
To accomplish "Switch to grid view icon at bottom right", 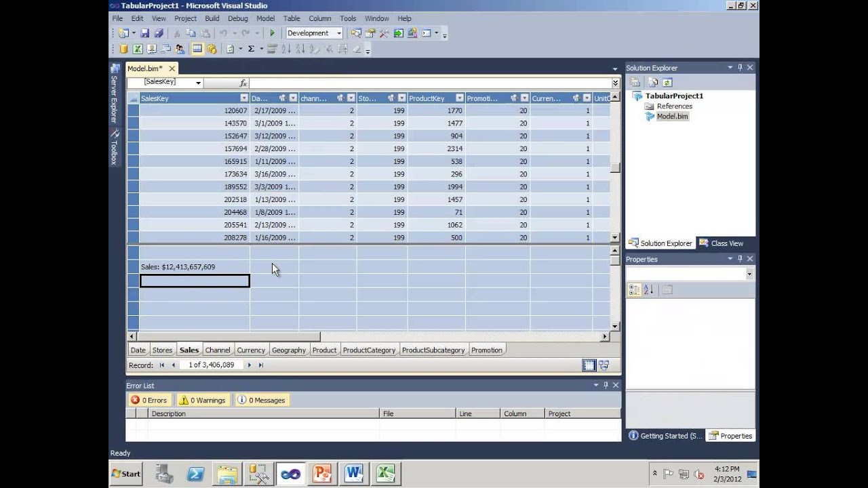I will (589, 365).
